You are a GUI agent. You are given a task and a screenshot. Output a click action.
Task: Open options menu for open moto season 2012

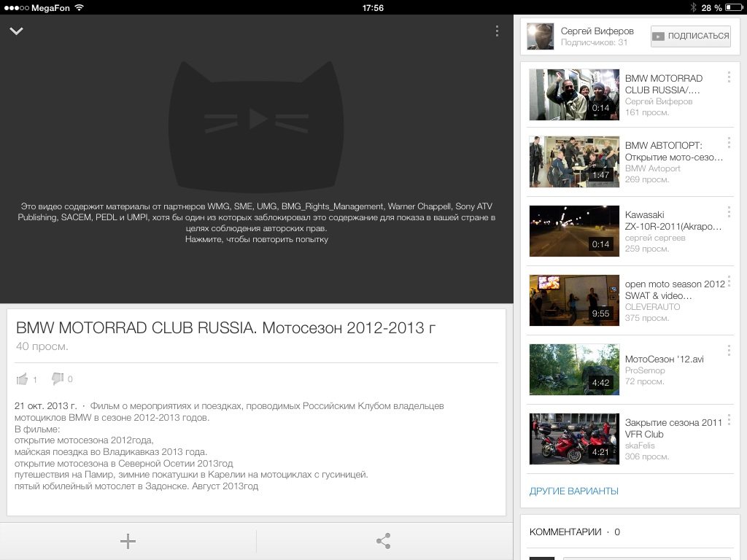pos(728,281)
